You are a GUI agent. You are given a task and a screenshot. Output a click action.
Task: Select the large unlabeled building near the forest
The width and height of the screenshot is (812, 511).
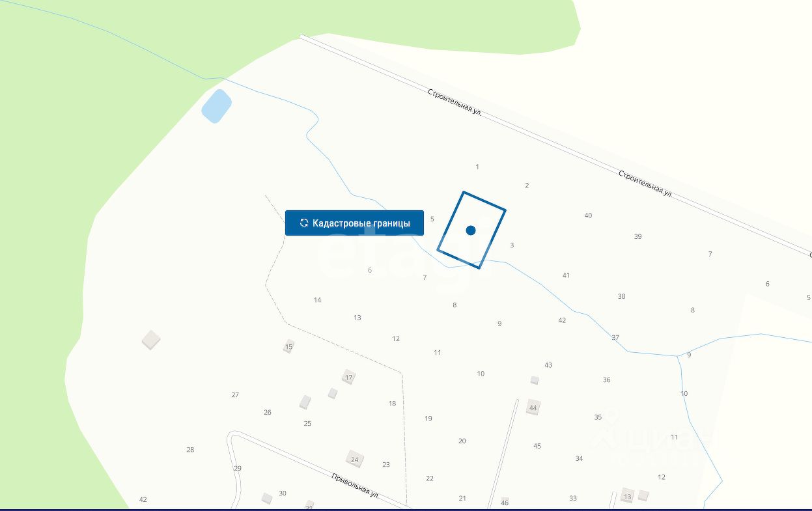151,340
